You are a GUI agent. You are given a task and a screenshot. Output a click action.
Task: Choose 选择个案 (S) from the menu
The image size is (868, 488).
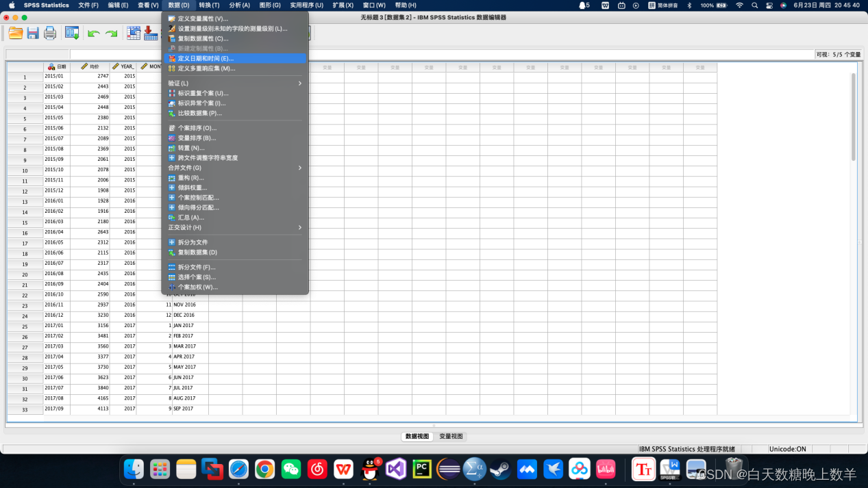pos(197,277)
